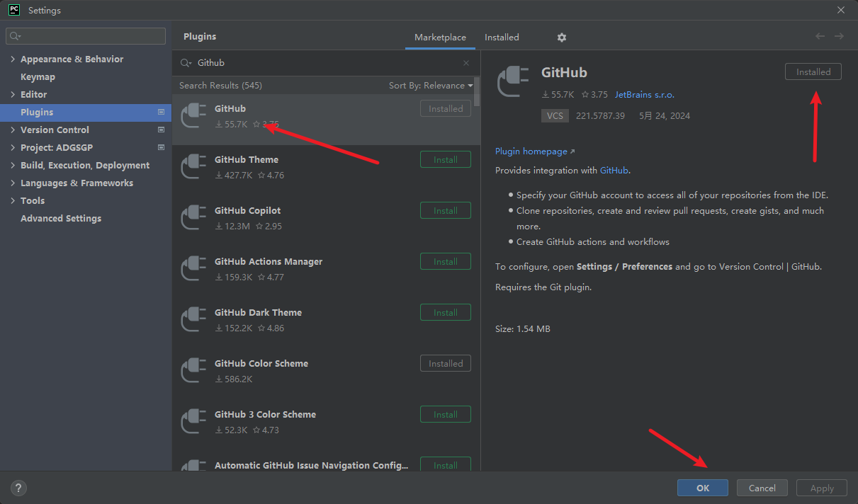Click the project-level marker beside Plugins
This screenshot has height=504, width=858.
pos(161,112)
